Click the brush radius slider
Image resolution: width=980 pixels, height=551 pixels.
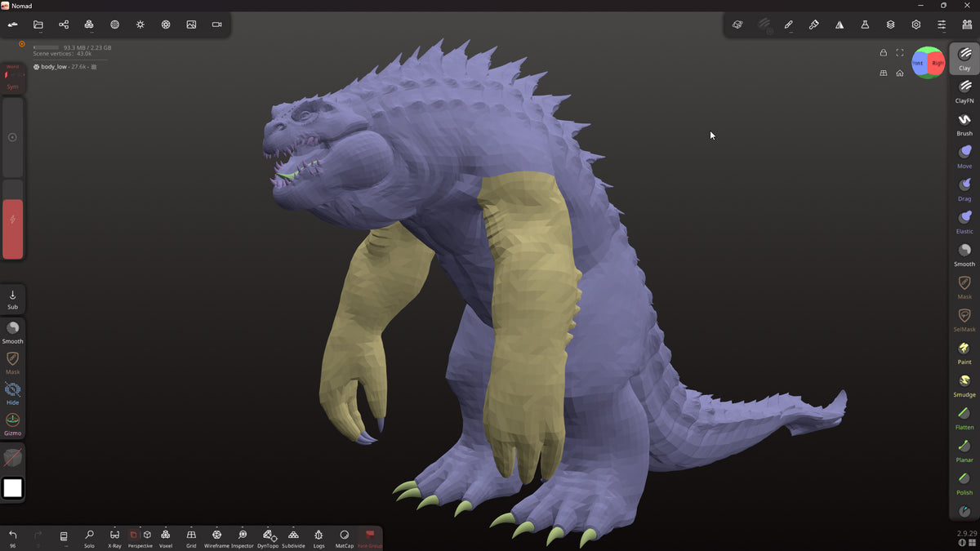[12, 137]
